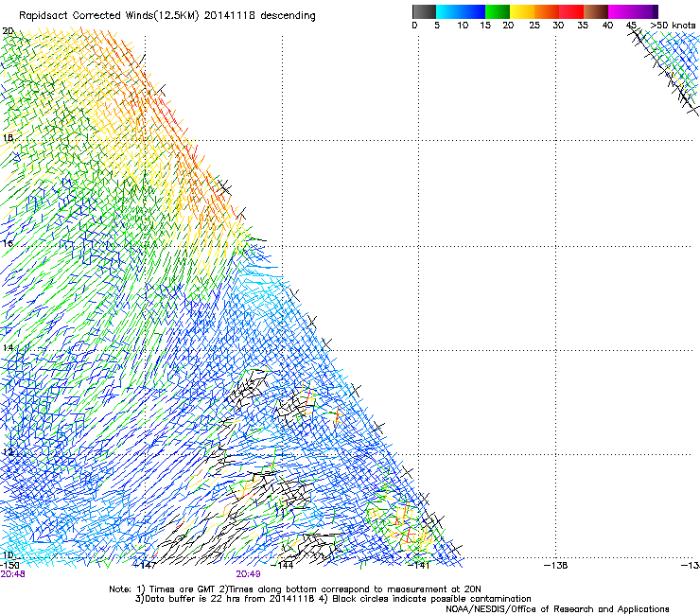The height and width of the screenshot is (615, 700).
Task: Click the note line starting 'Times are GMT'
Action: click(x=294, y=589)
